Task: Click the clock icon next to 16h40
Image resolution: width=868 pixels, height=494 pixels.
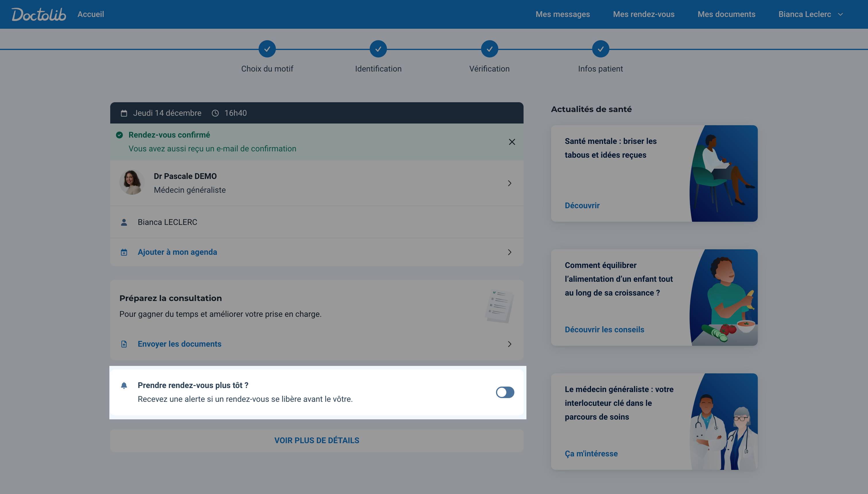Action: point(215,113)
